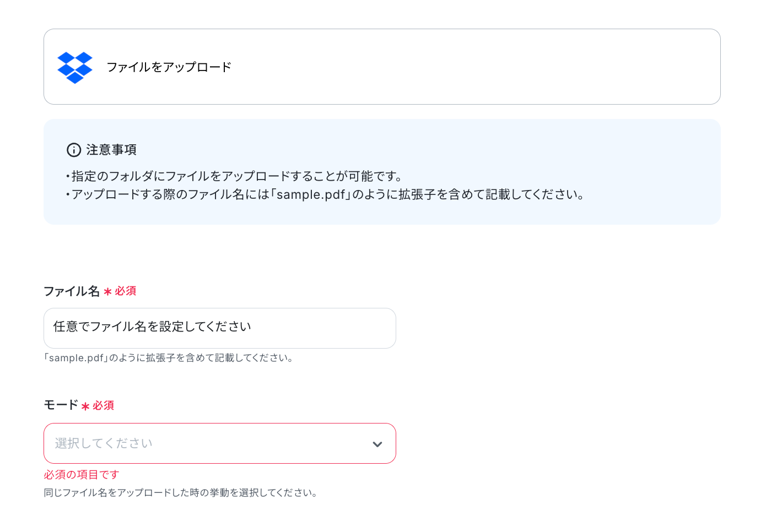Select the ファイルをアップロード title text
The width and height of the screenshot is (766, 532).
point(169,67)
